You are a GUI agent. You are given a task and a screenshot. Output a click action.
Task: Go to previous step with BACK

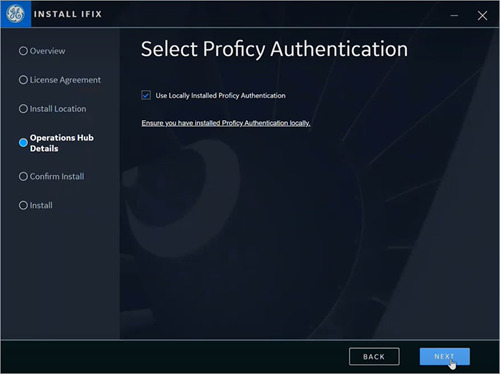(374, 356)
